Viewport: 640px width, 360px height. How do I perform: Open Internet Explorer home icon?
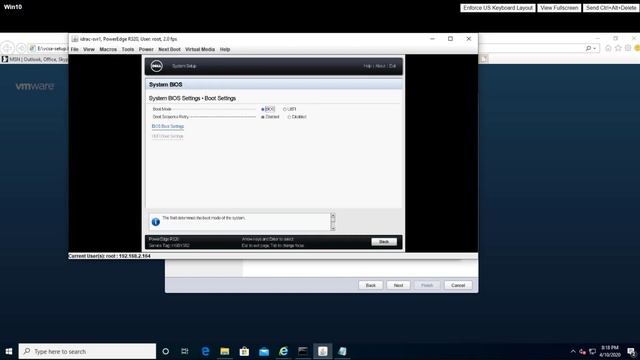pyautogui.click(x=608, y=48)
